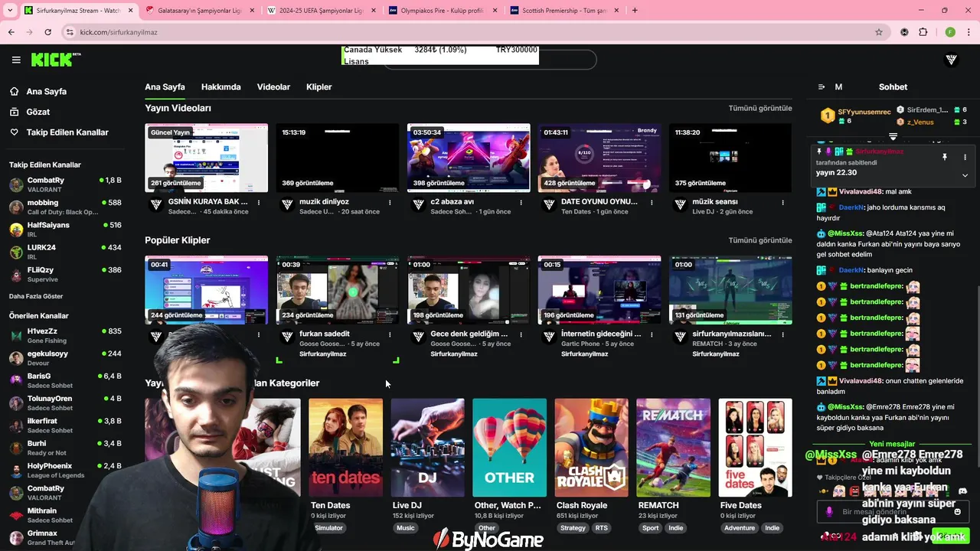Open options for DATE OYUNU video

652,203
